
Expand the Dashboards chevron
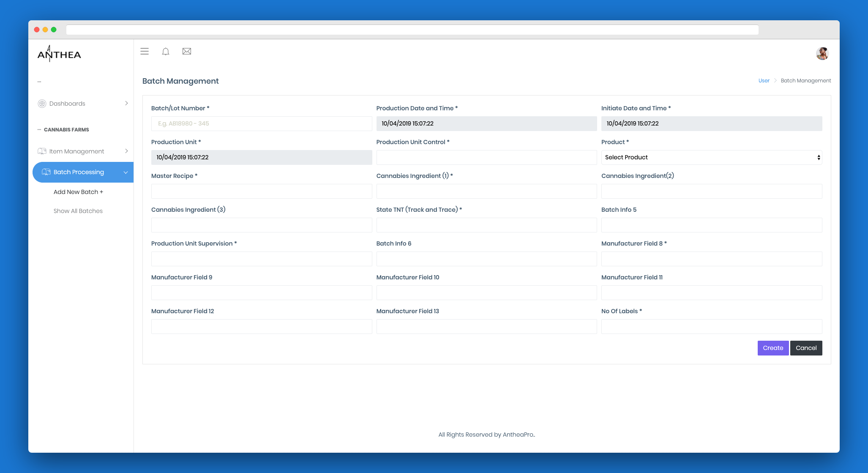click(126, 104)
